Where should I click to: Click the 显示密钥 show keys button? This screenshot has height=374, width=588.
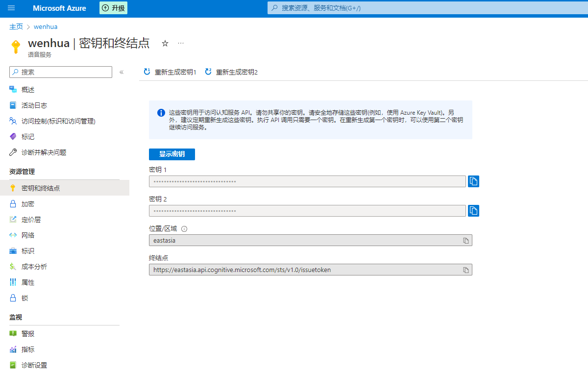pyautogui.click(x=172, y=154)
